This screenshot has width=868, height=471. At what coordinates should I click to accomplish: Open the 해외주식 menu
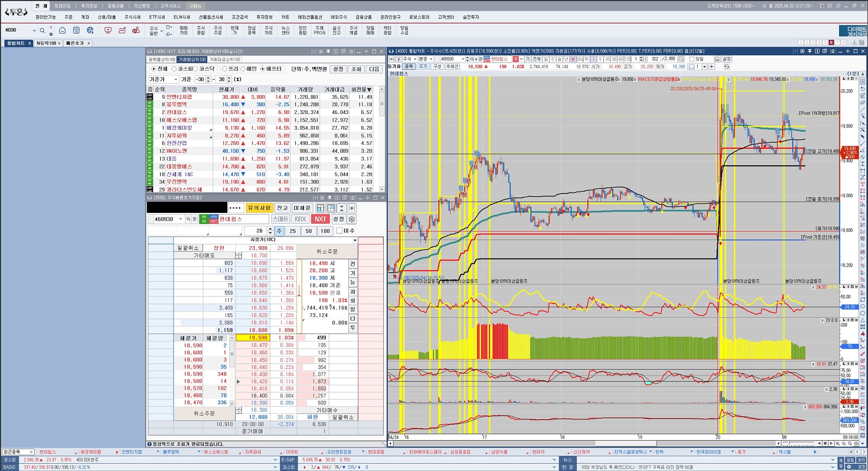[338, 17]
